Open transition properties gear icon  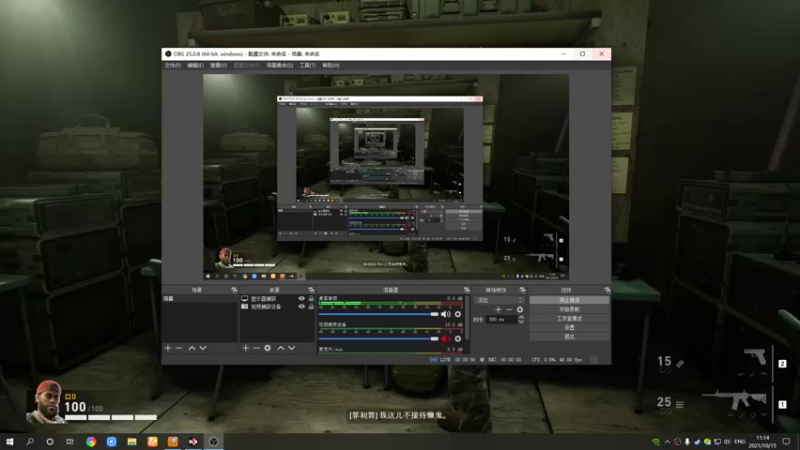click(520, 310)
